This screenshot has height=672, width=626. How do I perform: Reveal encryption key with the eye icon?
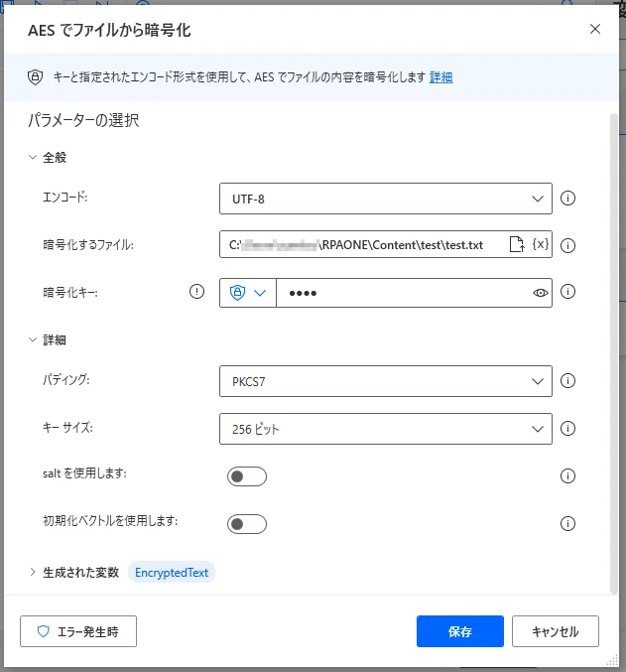[541, 293]
